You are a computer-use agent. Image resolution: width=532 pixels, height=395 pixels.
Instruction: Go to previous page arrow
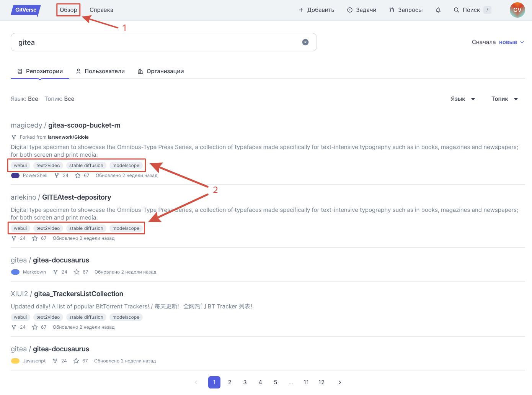(x=196, y=382)
